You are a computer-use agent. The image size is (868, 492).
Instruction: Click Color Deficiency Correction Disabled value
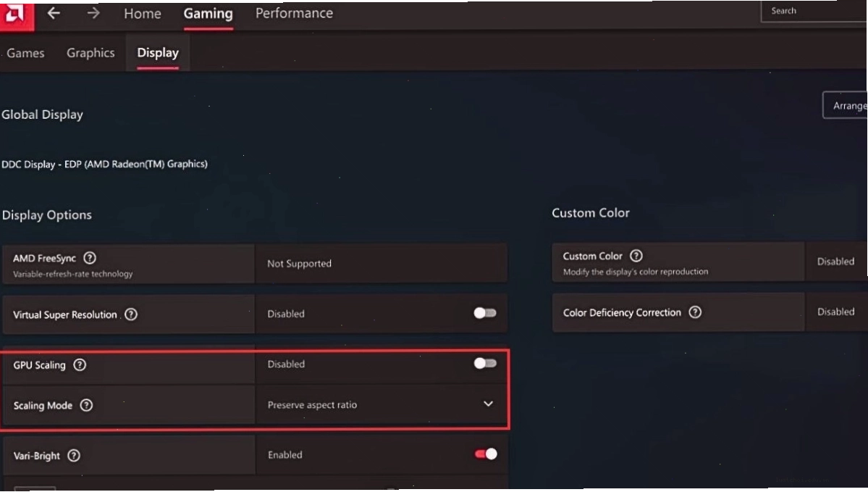(x=835, y=312)
